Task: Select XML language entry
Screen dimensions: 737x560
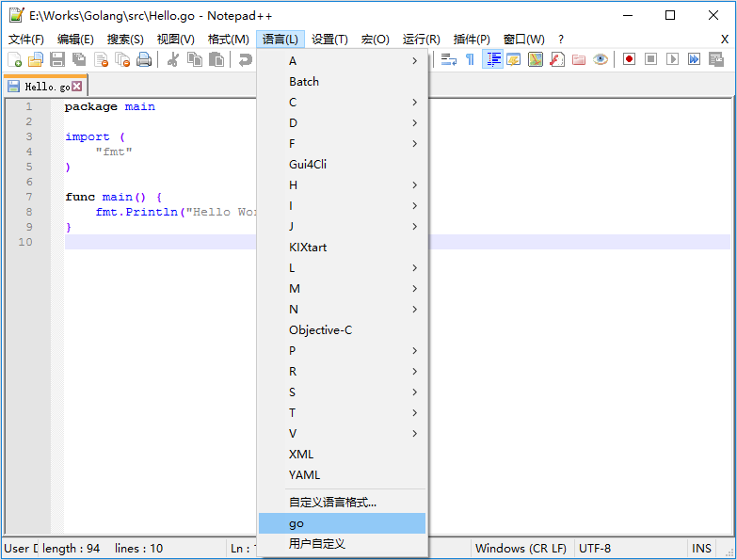Action: [x=343, y=455]
